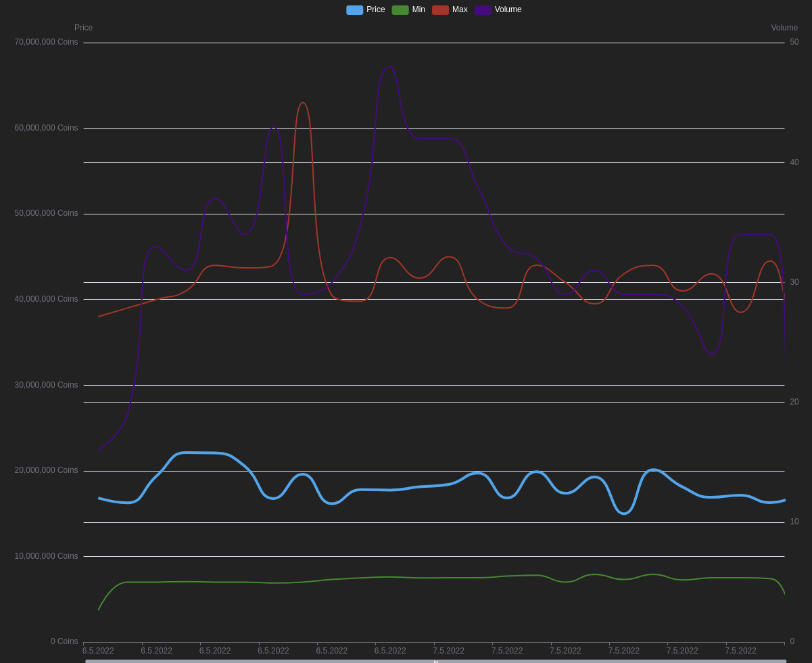Click the blue Price legend swatch
Image resolution: width=812 pixels, height=663 pixels.
pos(354,10)
